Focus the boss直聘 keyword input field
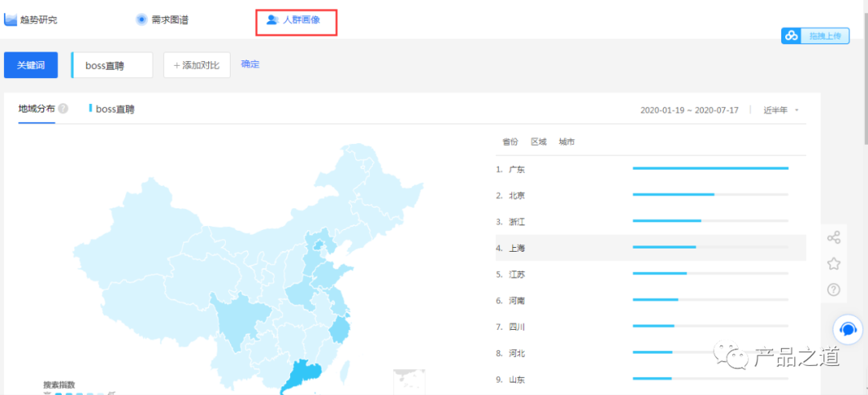The height and width of the screenshot is (395, 868). pyautogui.click(x=113, y=65)
